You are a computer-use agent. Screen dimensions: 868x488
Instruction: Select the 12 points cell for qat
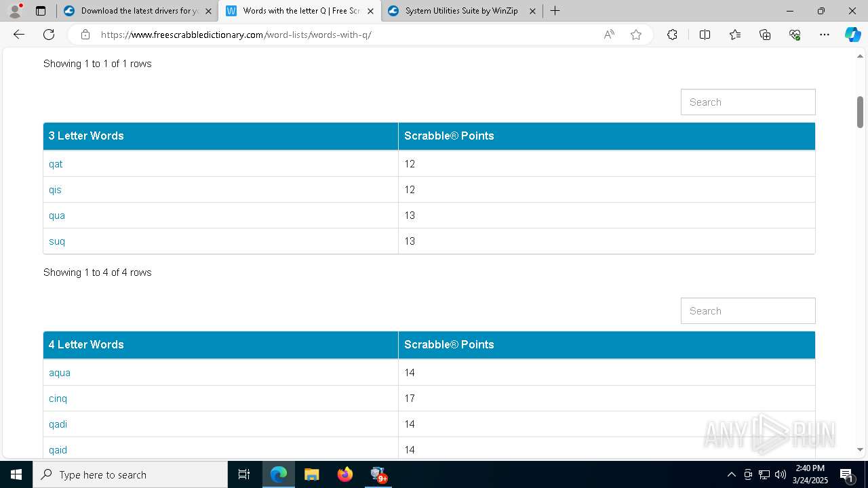(606, 164)
